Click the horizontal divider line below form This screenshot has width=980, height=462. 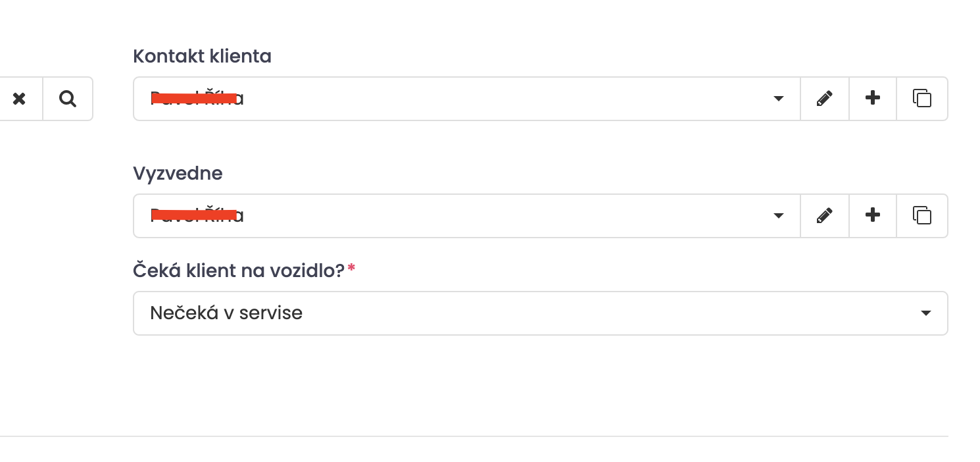(474, 436)
